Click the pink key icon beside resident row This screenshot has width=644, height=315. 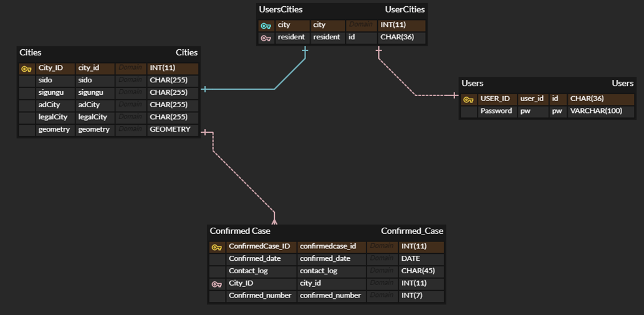(x=266, y=38)
